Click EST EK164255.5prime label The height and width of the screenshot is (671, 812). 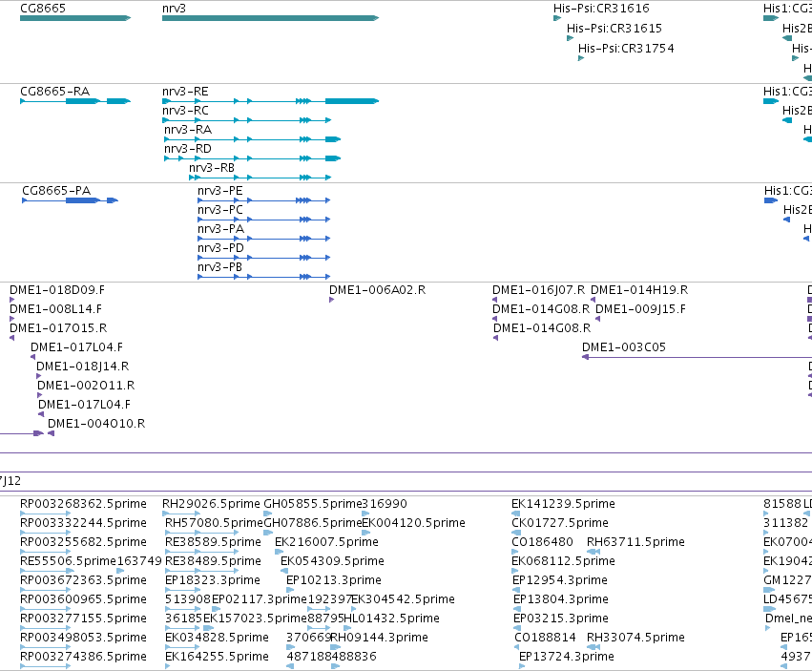(217, 657)
